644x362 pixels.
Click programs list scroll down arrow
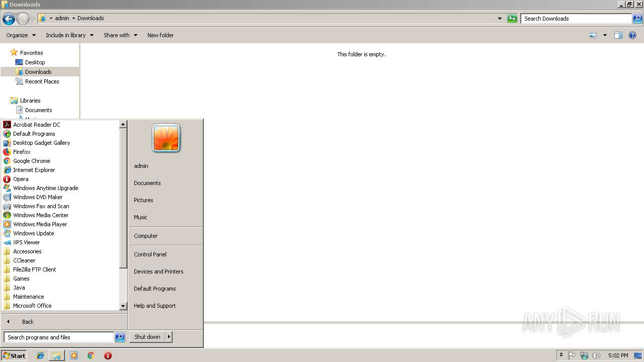123,306
